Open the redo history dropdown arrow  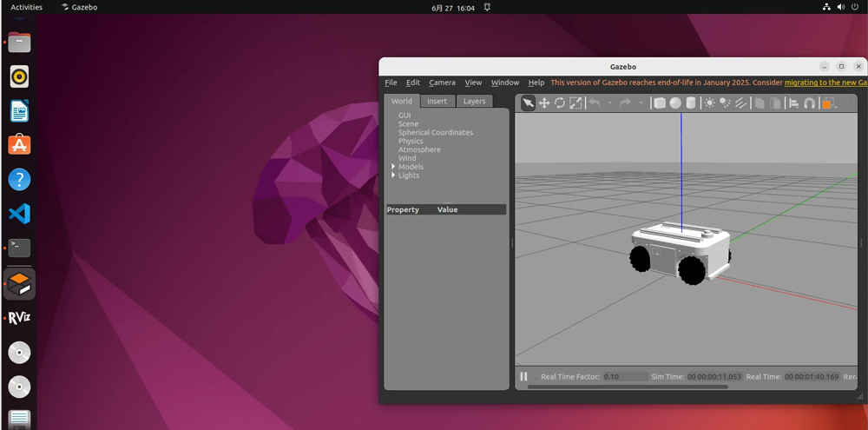tap(641, 103)
